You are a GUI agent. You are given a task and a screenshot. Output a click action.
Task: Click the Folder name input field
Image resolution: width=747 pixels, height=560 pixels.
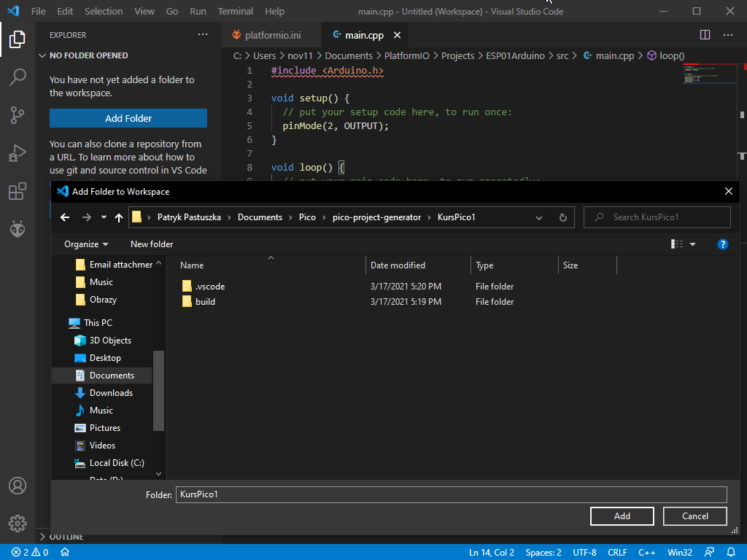pyautogui.click(x=451, y=494)
